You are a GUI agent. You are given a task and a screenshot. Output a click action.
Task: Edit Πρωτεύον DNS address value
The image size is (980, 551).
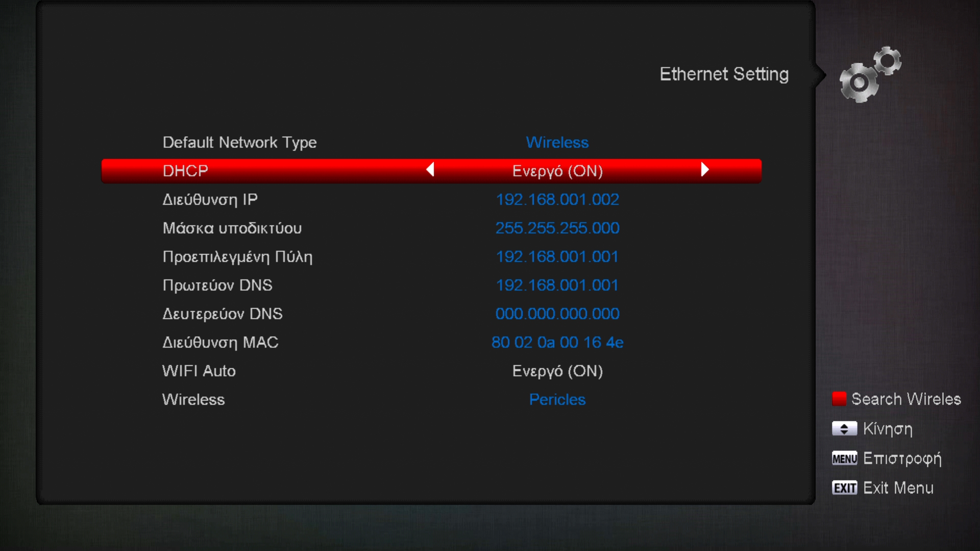click(557, 285)
